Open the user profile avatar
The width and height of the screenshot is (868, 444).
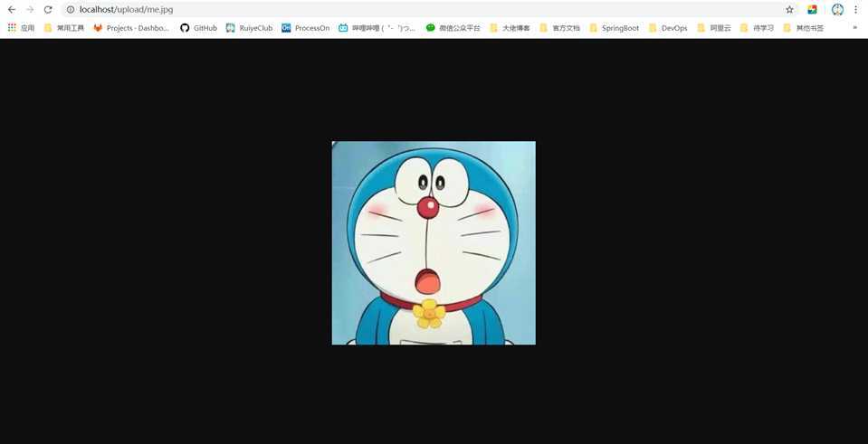837,9
